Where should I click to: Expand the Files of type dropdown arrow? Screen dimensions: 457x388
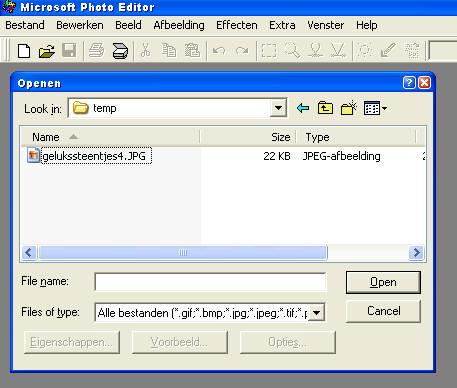pos(316,313)
